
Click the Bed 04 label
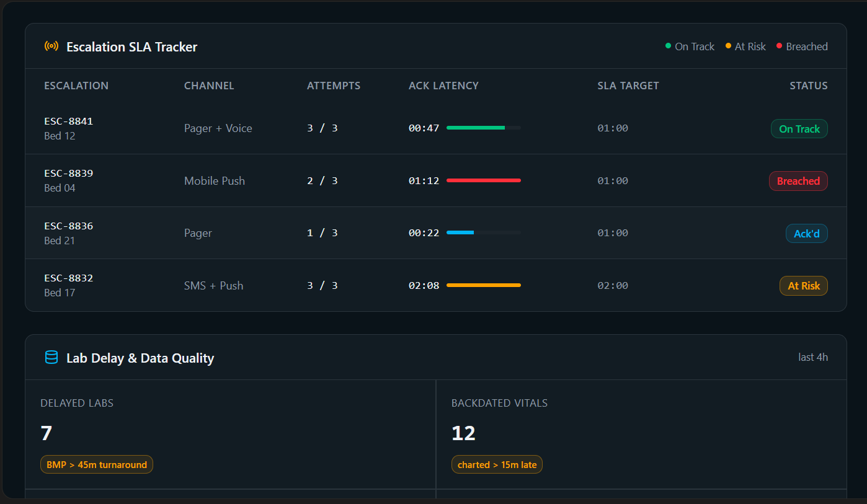pos(60,188)
